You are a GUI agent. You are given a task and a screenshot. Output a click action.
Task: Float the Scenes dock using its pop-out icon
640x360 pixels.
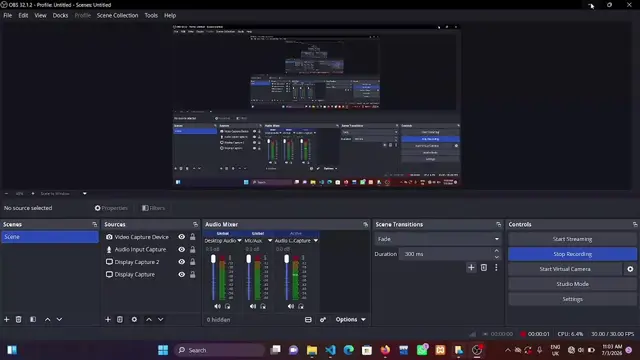[x=95, y=224]
